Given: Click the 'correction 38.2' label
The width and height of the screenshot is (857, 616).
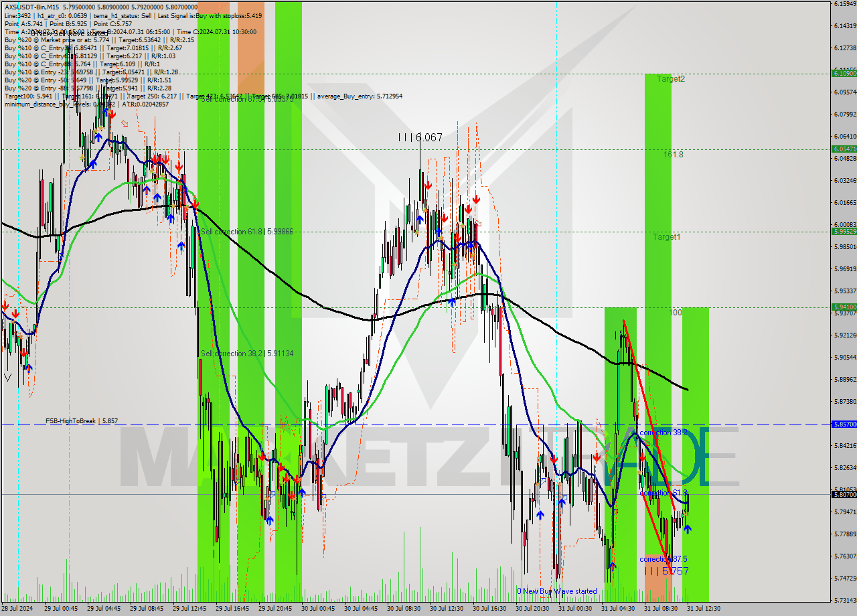Looking at the screenshot, I should tap(663, 433).
